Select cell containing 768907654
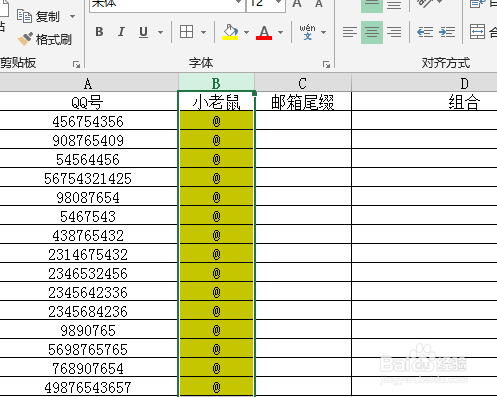The image size is (497, 397). (88, 368)
